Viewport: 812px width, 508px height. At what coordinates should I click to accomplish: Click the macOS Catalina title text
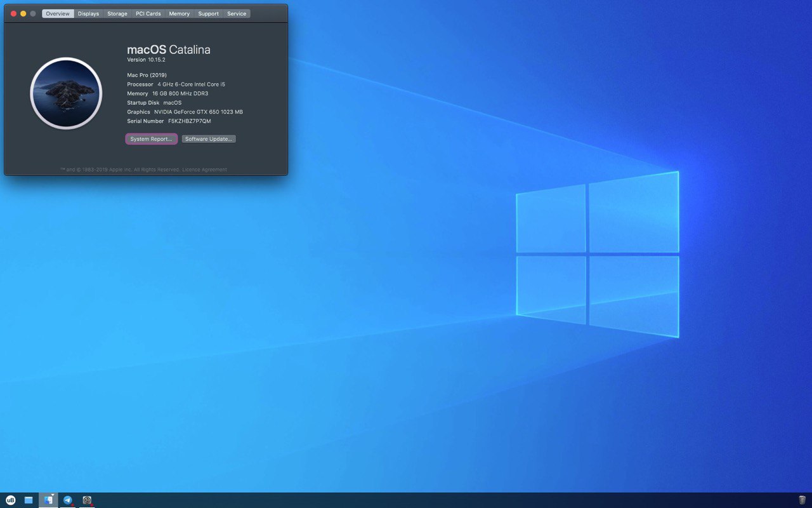169,50
